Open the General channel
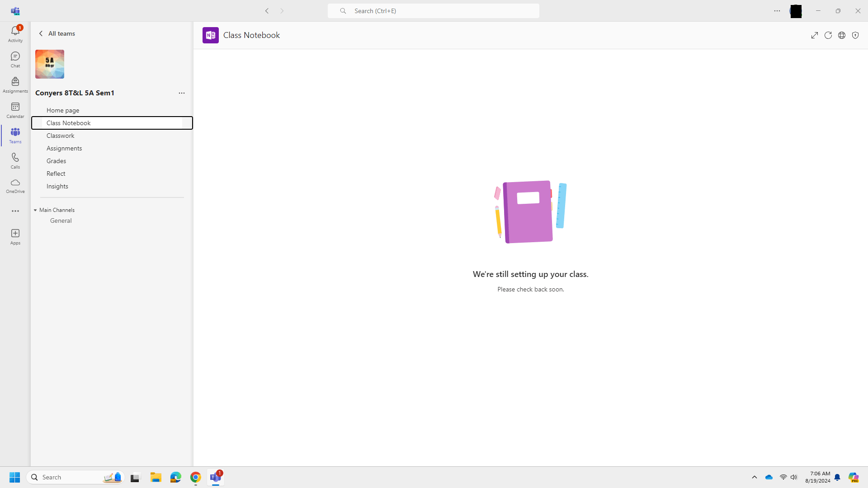The image size is (868, 488). click(61, 221)
